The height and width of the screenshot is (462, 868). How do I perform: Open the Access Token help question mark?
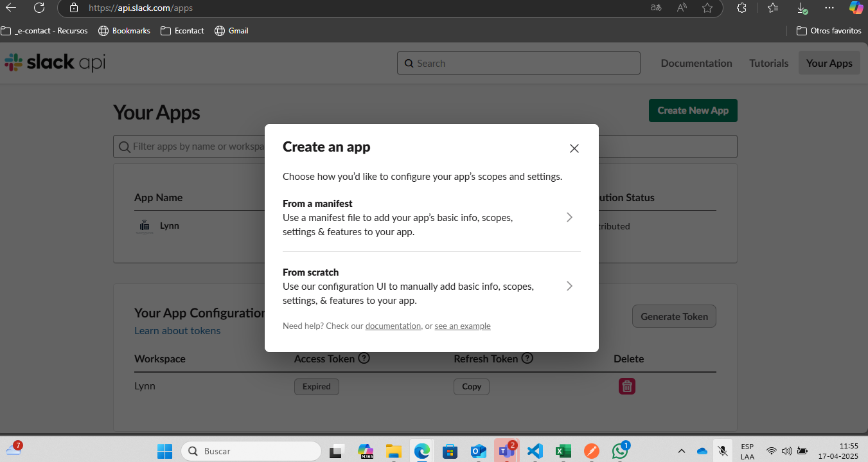364,359
